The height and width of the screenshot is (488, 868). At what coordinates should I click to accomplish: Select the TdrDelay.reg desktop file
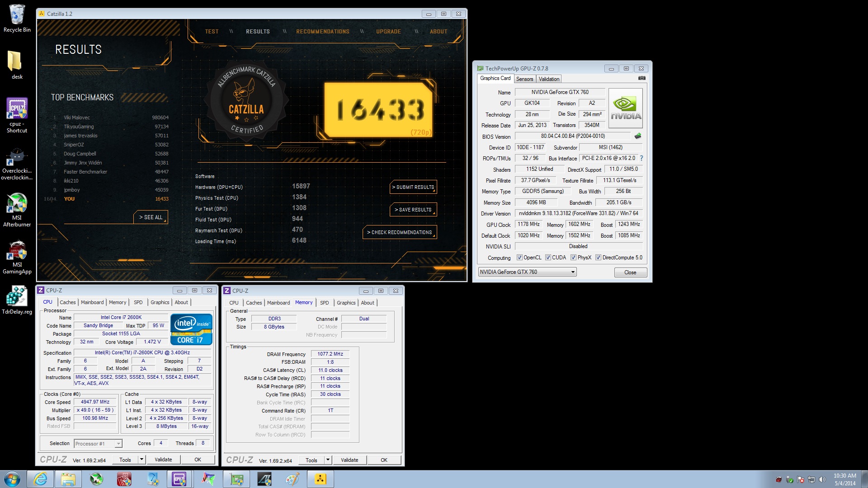[x=17, y=300]
